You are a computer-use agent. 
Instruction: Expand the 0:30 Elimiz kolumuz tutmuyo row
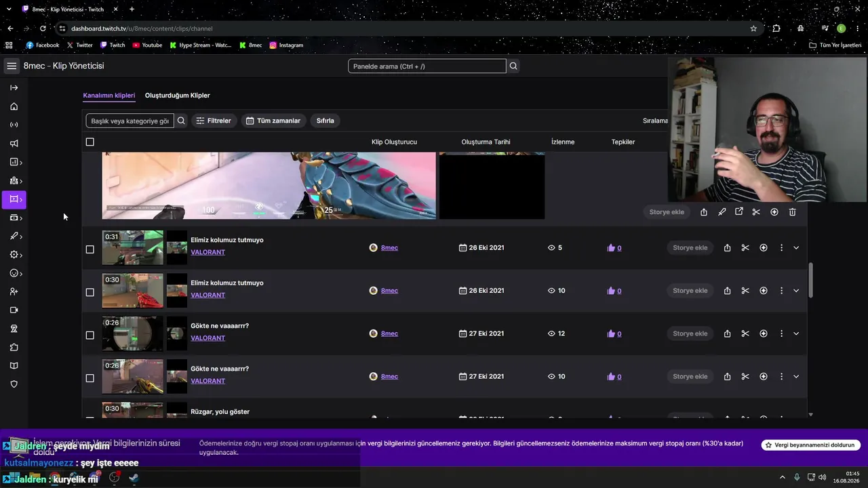coord(796,291)
